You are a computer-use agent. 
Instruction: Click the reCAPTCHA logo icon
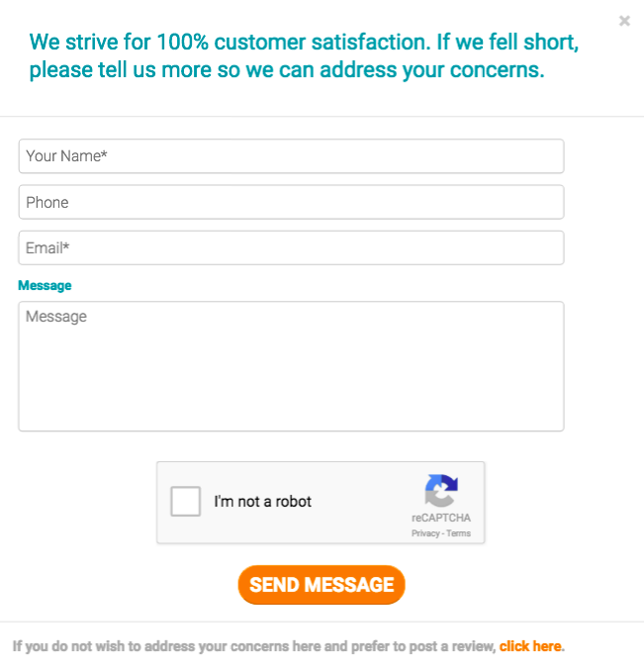pyautogui.click(x=441, y=492)
